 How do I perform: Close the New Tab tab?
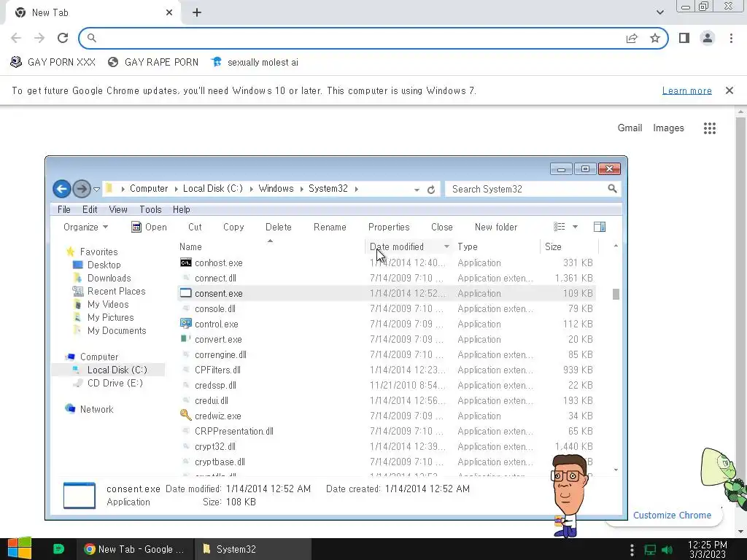coord(169,13)
